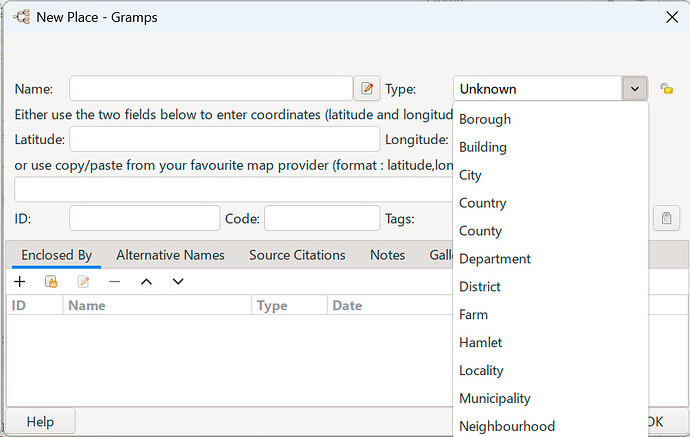Click the edit selected place icon
690x437 pixels.
click(x=84, y=282)
